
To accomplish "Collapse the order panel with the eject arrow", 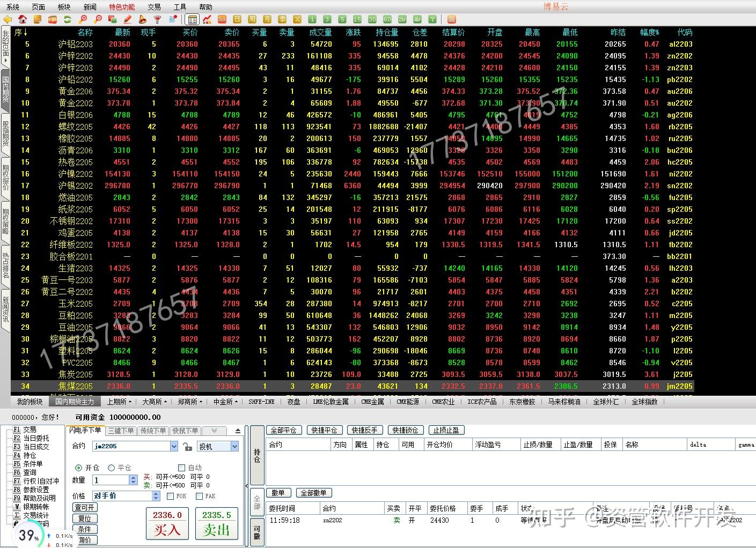I will point(238,431).
